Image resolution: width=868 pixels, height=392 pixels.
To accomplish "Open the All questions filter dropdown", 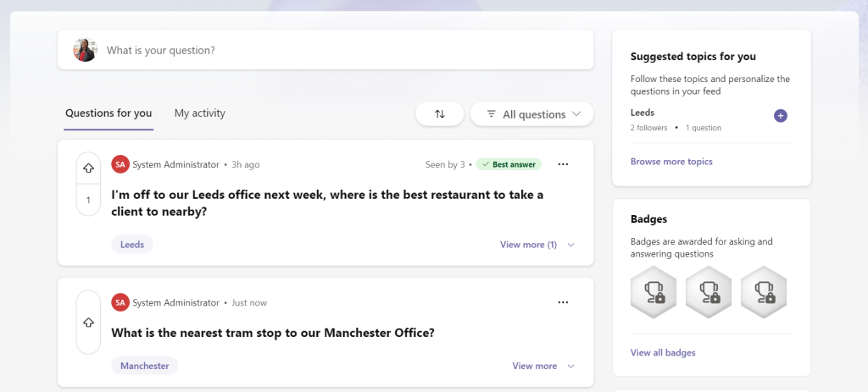I will tap(532, 114).
